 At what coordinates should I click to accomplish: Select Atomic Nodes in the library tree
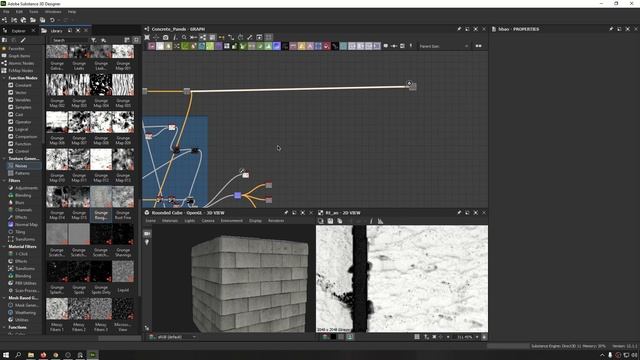coord(21,63)
